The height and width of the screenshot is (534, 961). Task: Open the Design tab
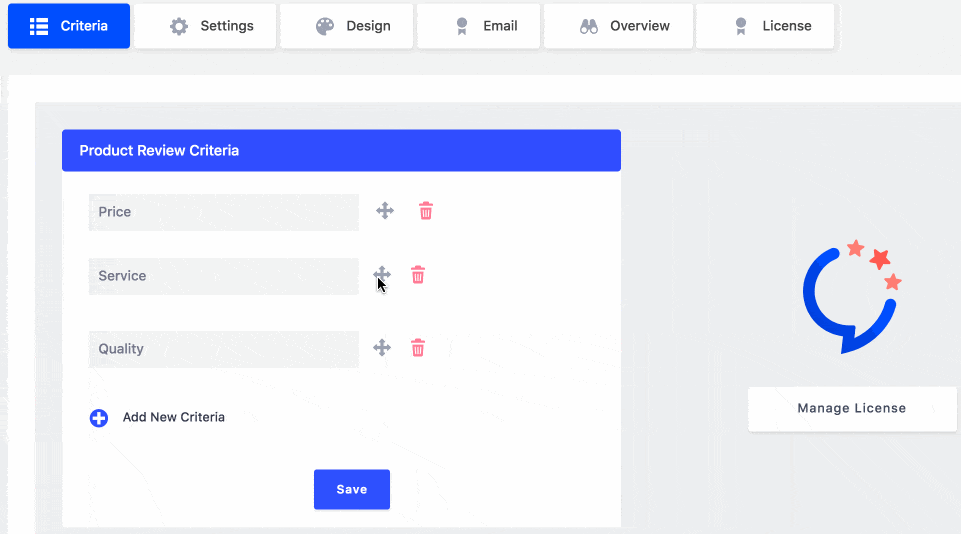coord(347,26)
